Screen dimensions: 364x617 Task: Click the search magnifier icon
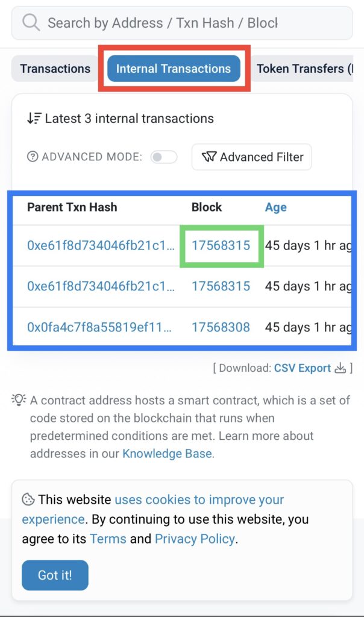(x=30, y=23)
